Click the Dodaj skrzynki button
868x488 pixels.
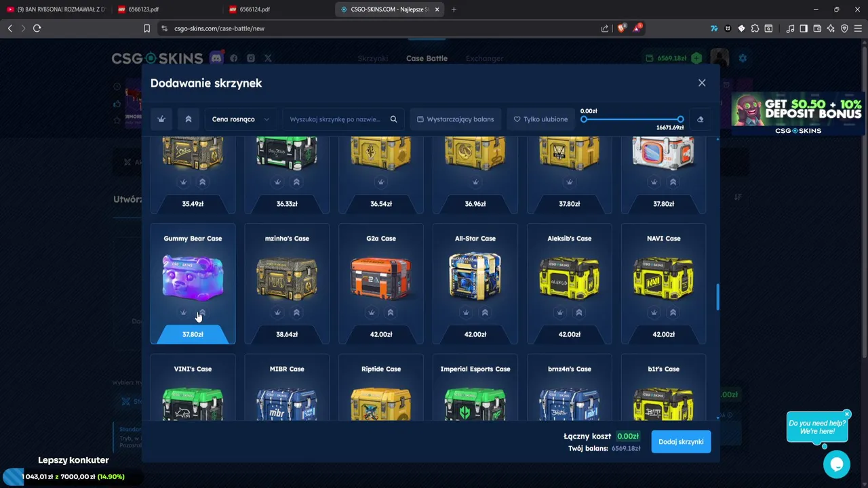681,442
